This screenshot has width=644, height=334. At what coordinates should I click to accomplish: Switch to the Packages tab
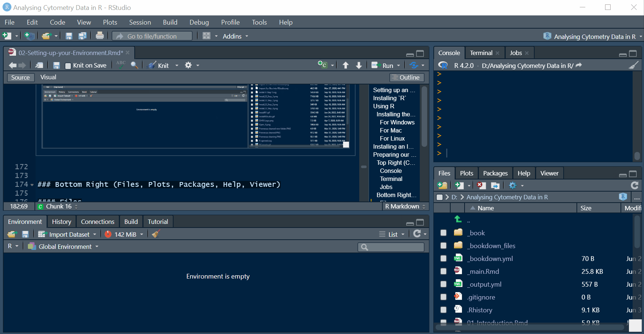pos(495,173)
